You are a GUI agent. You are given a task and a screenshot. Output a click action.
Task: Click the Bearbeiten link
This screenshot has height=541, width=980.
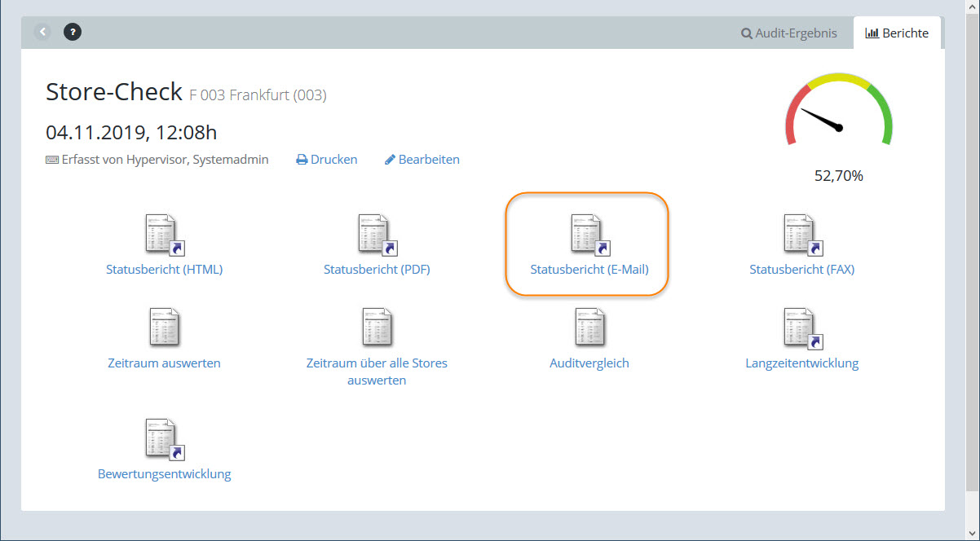coord(422,160)
